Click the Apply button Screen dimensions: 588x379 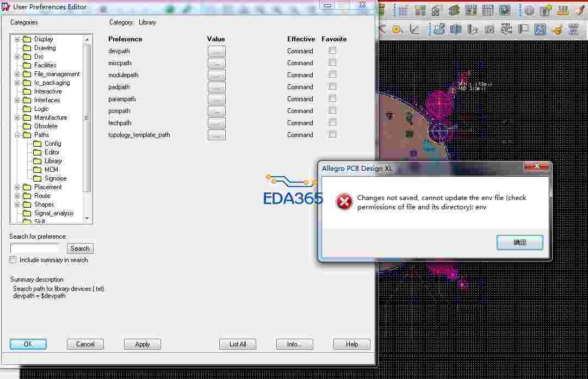tap(142, 344)
